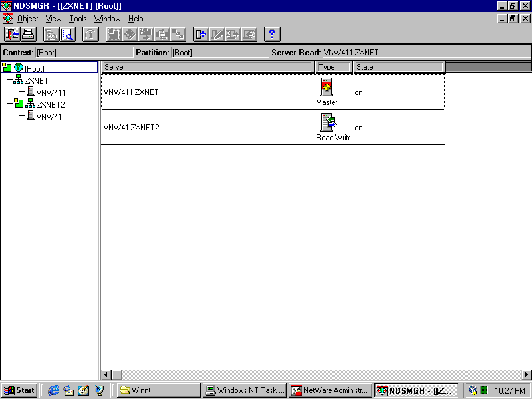532x399 pixels.
Task: Click the partition squares icon beside ZXNET2
Action: coord(19,103)
